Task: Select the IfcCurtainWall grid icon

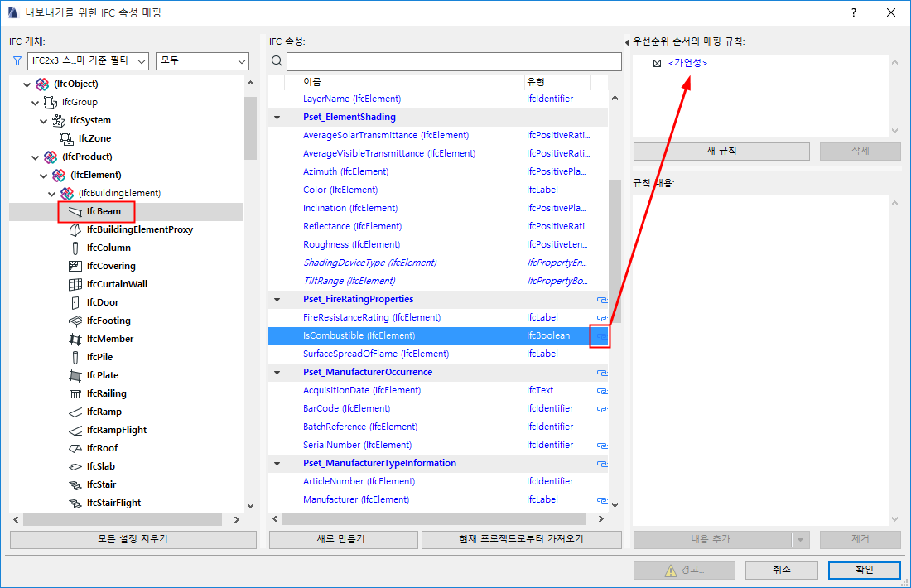Action: point(75,284)
